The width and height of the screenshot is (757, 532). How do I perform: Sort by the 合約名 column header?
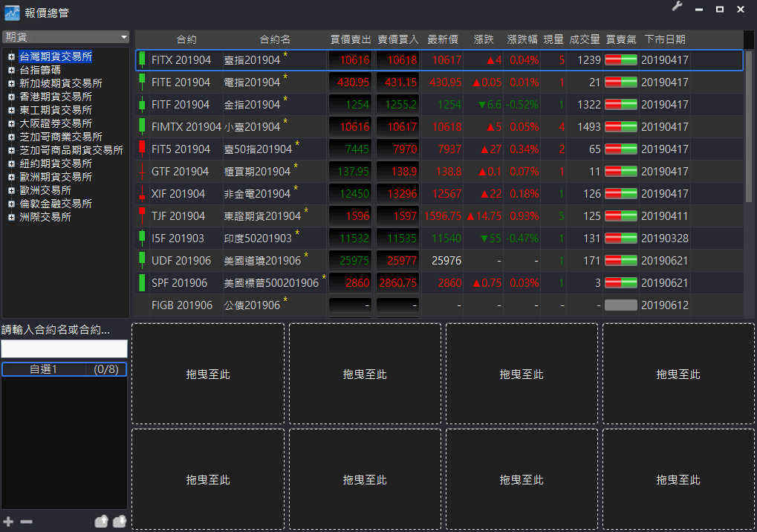tap(275, 39)
